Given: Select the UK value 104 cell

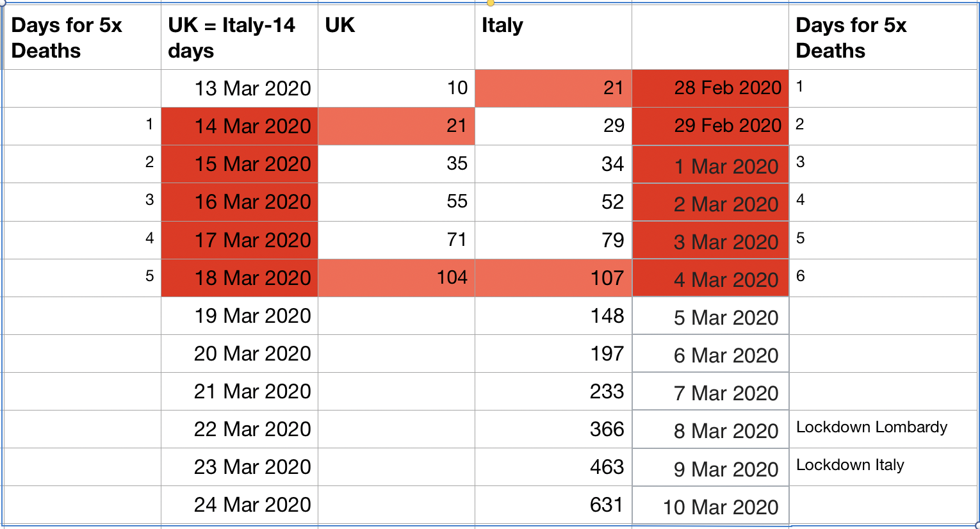Looking at the screenshot, I should (396, 278).
